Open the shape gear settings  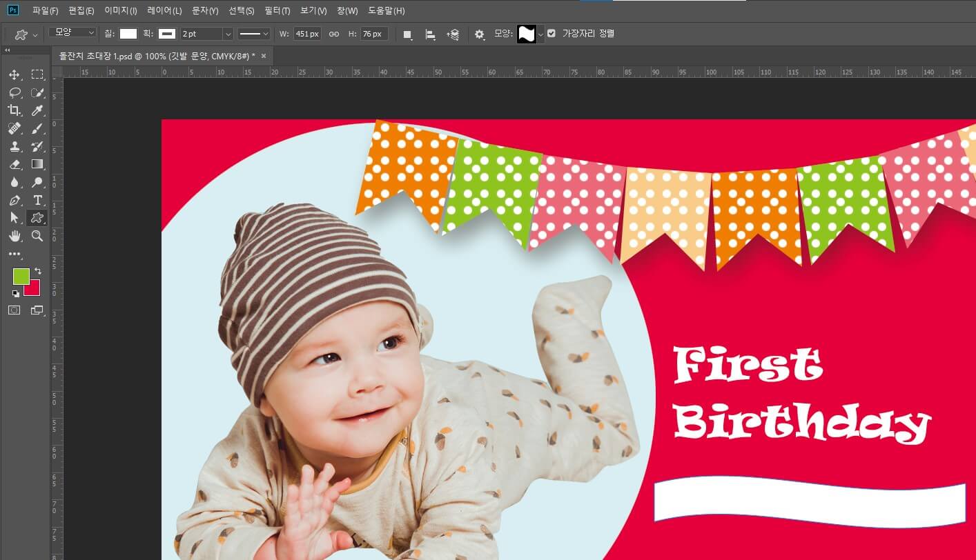(479, 34)
